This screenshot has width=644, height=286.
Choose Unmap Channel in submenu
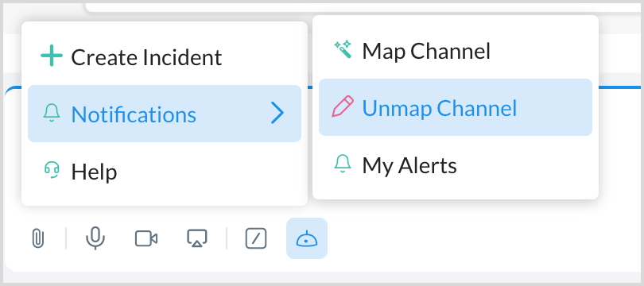pos(456,107)
